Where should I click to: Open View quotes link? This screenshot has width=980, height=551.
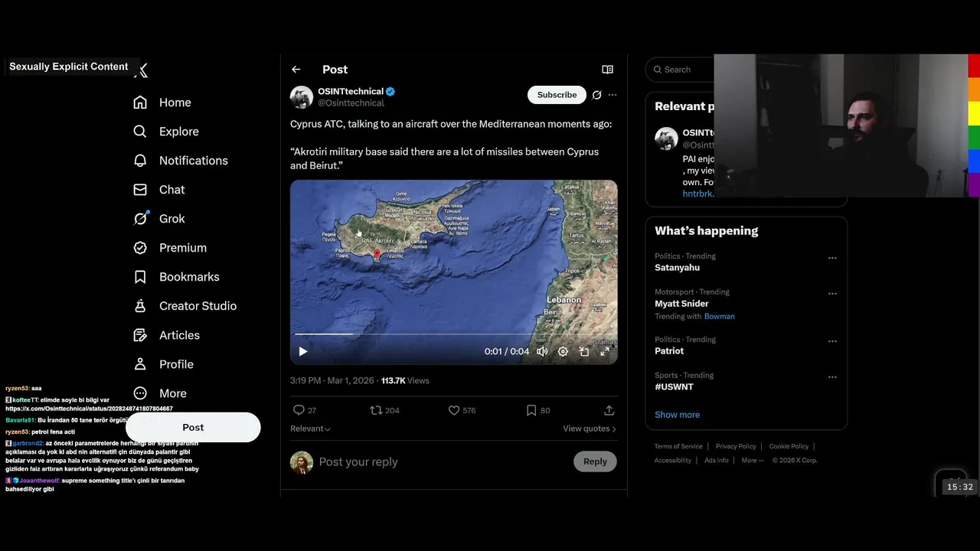[x=590, y=429]
